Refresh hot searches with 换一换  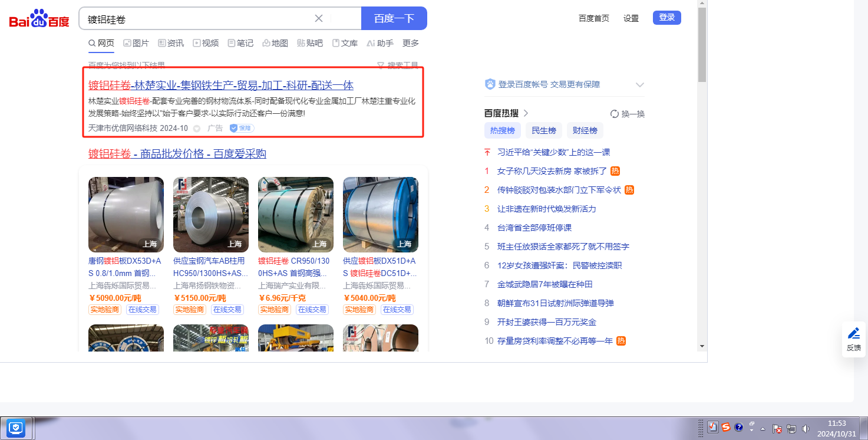point(628,114)
